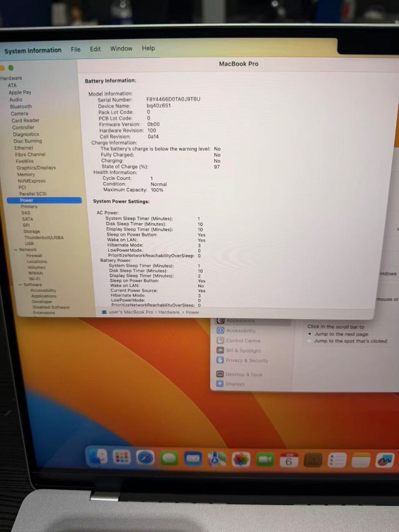Select Disc Burning in the sidebar
The image size is (399, 532).
click(28, 141)
